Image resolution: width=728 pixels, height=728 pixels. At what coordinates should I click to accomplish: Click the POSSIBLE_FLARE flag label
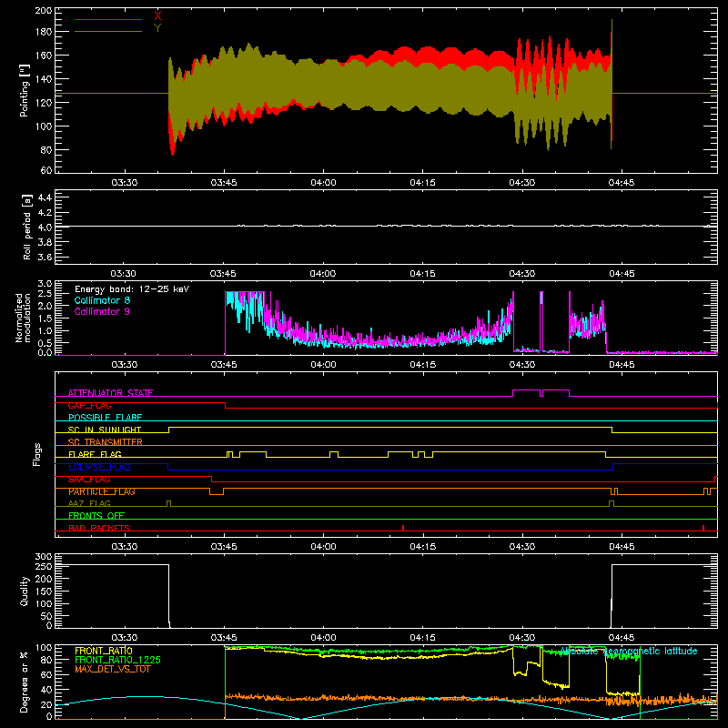pos(105,418)
